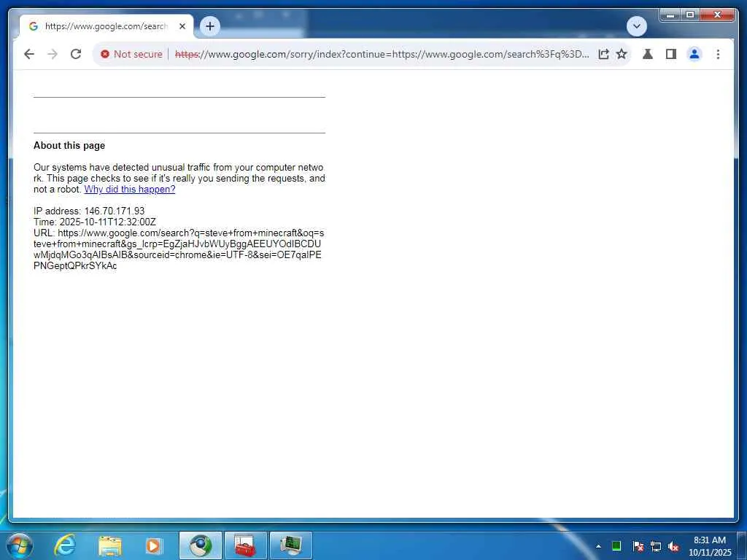Show hidden system tray icons arrow
The image size is (747, 560).
click(598, 546)
